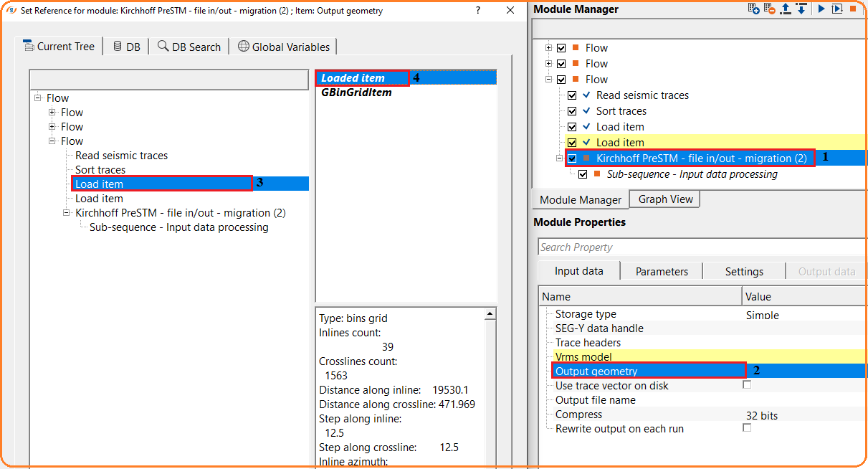Click the checkmark status icon beside Sort traces

[587, 111]
